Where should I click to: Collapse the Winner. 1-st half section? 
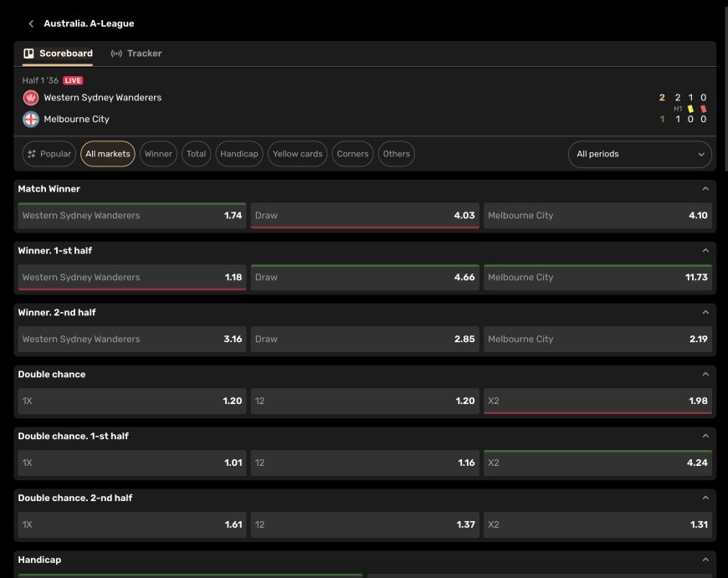click(705, 250)
